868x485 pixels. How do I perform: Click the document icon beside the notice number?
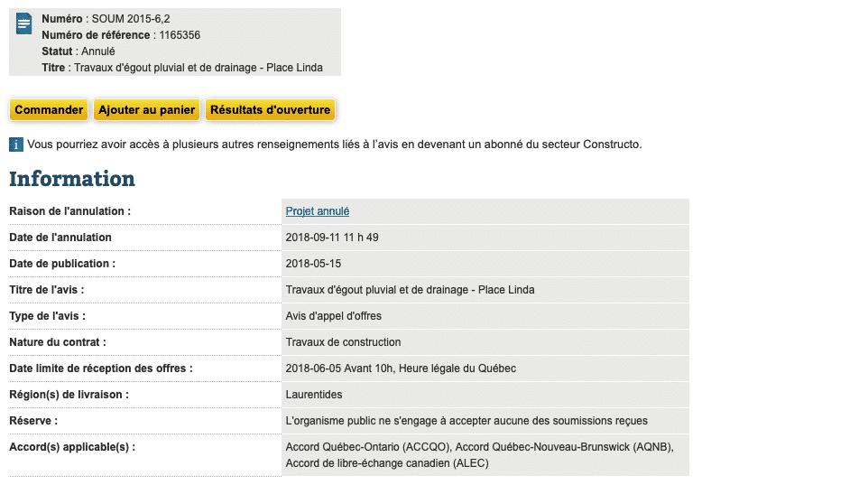(24, 24)
